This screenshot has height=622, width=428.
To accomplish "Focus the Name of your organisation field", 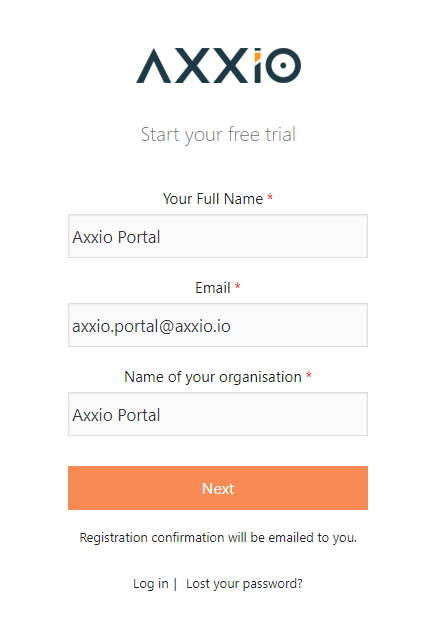I will click(x=218, y=414).
